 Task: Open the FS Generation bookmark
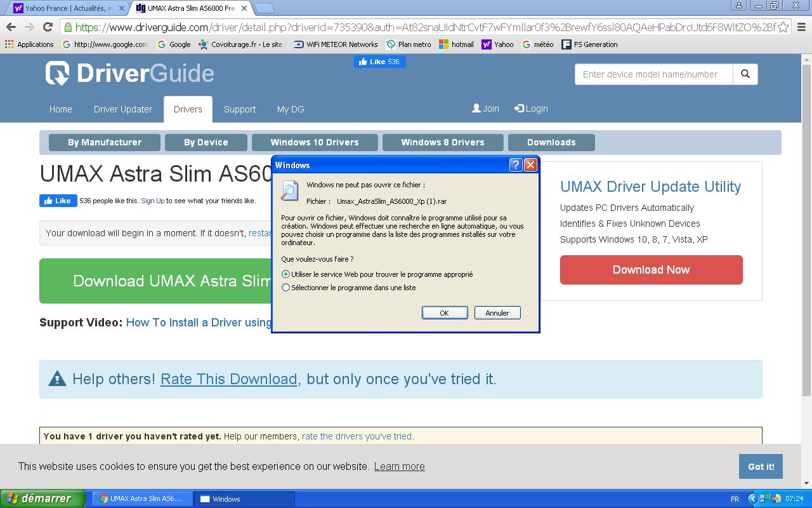pyautogui.click(x=589, y=44)
